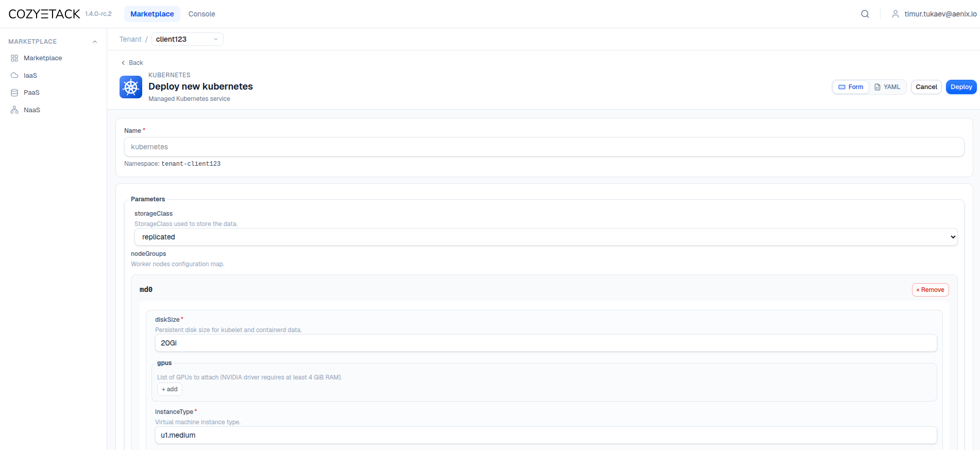
Task: Add a GPU with the + add button
Action: tap(170, 389)
